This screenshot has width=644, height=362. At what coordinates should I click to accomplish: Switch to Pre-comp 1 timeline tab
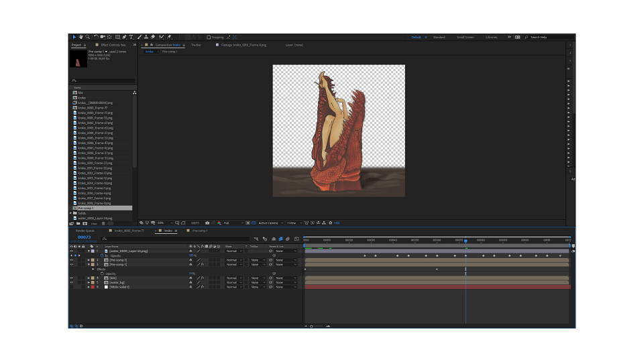point(200,231)
